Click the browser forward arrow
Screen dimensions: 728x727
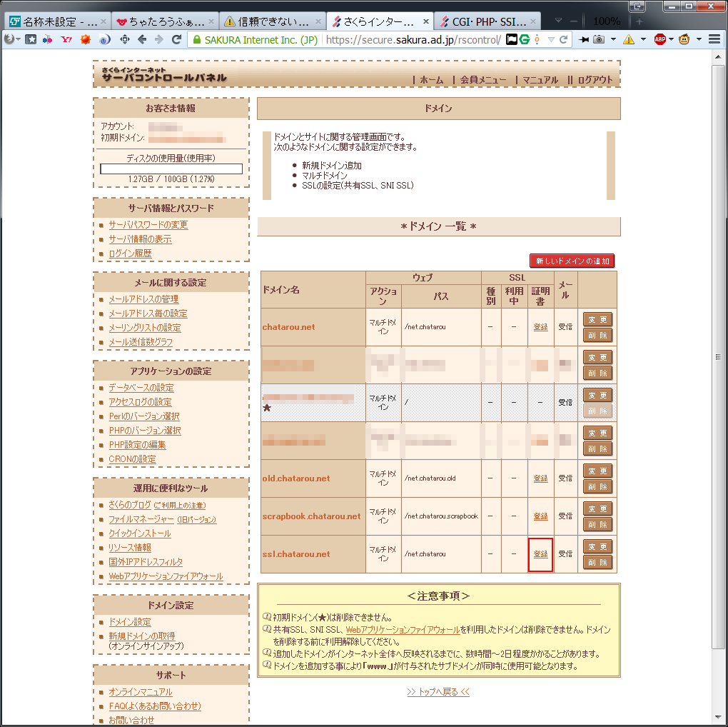coord(159,39)
